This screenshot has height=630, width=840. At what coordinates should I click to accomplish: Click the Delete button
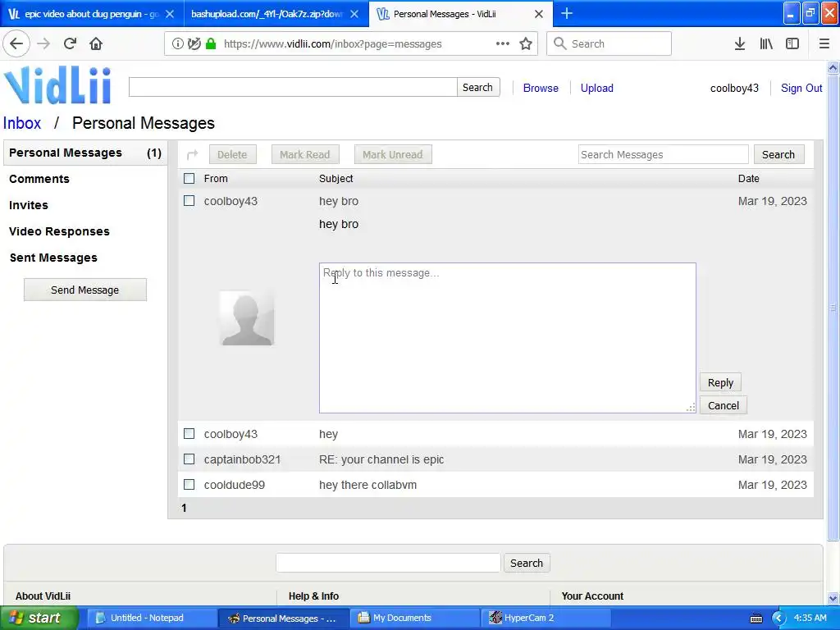(232, 155)
